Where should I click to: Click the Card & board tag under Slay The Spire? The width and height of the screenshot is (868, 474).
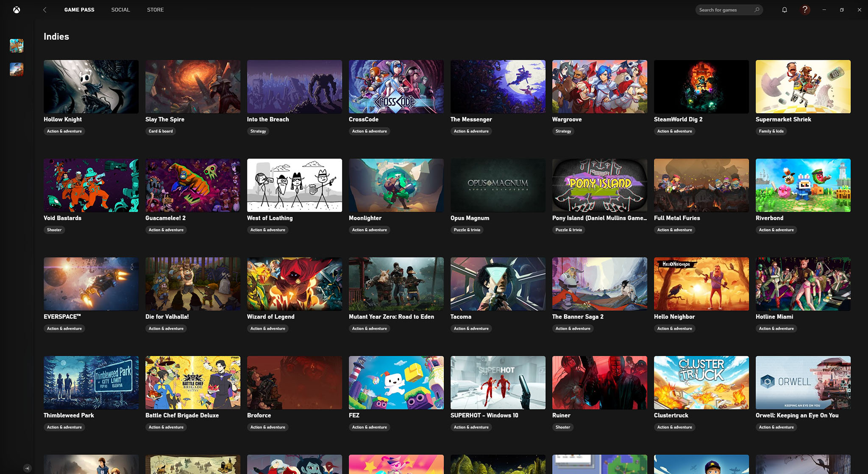pyautogui.click(x=161, y=131)
